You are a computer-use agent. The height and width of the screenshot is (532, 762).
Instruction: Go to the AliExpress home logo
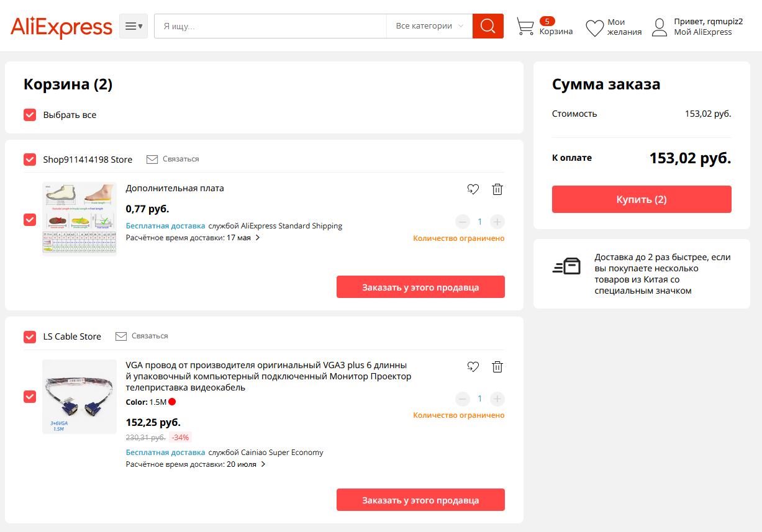(61, 27)
